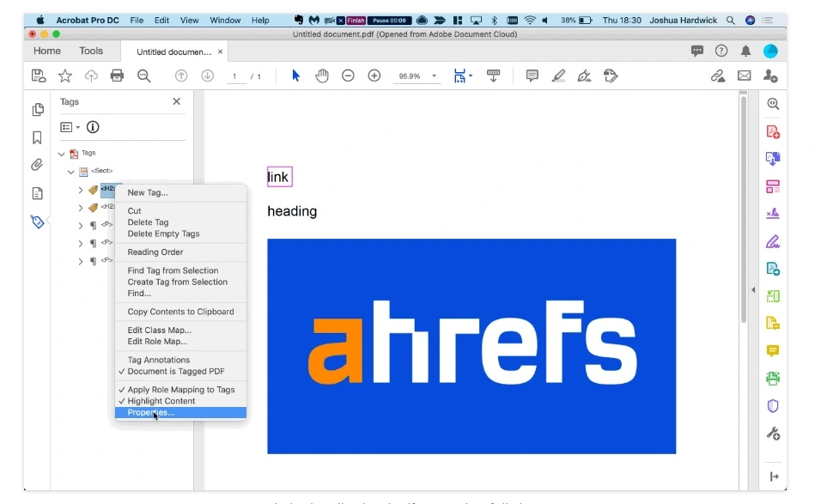Click the info icon in Tags panel

pos(93,127)
